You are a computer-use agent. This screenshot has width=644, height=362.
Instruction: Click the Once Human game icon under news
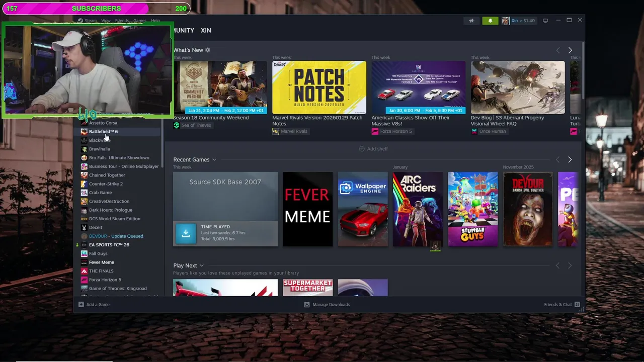[474, 131]
